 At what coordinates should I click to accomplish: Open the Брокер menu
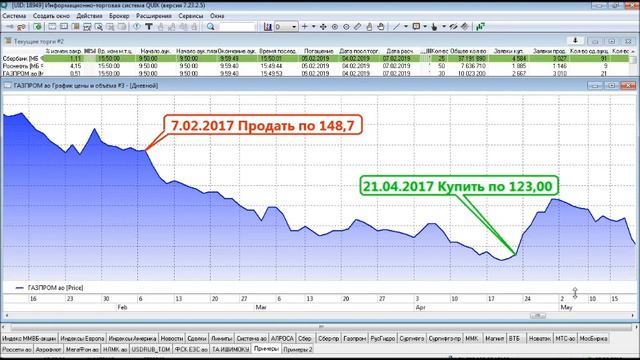coord(119,16)
